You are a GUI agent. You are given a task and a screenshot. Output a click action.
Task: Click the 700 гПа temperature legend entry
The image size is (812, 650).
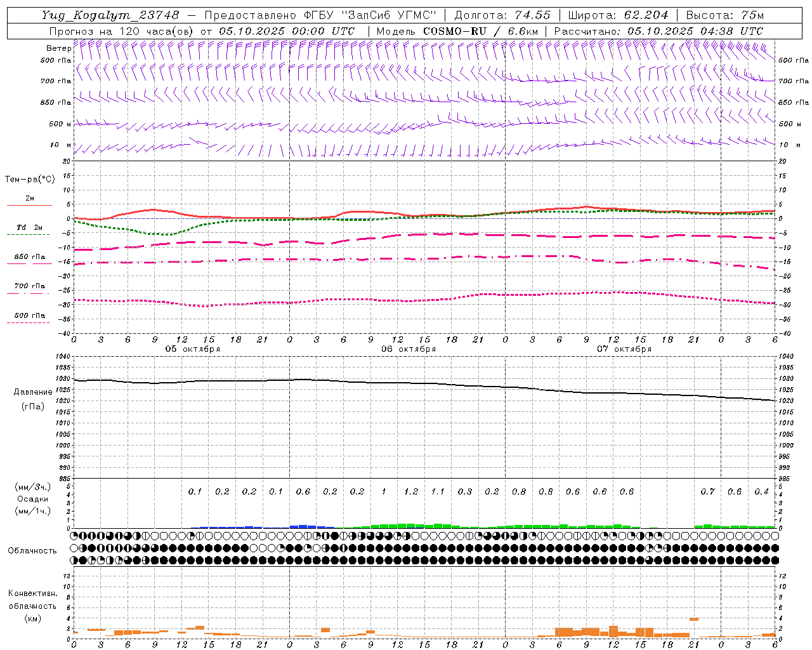(29, 286)
